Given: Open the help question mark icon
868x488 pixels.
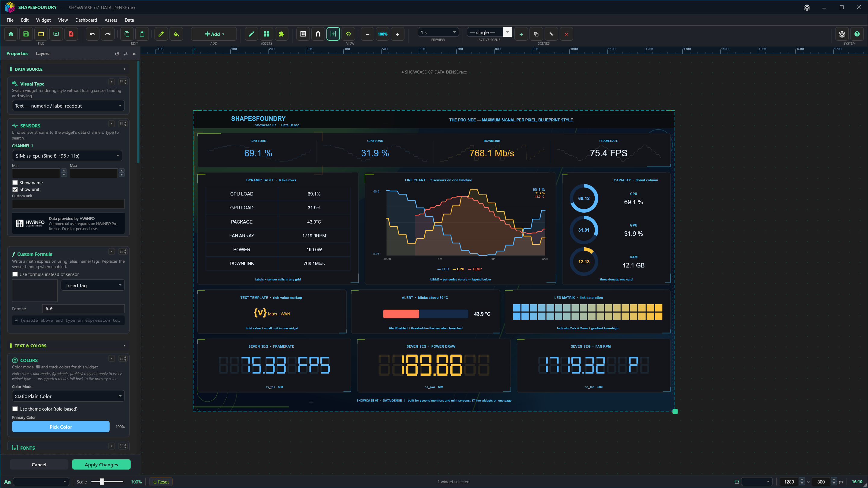Looking at the screenshot, I should coord(857,34).
